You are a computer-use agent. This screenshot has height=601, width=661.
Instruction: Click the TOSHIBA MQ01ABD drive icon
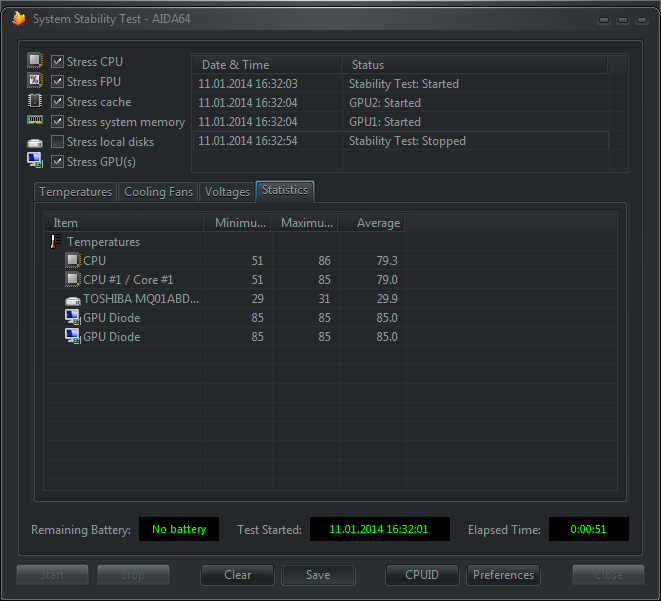click(72, 299)
